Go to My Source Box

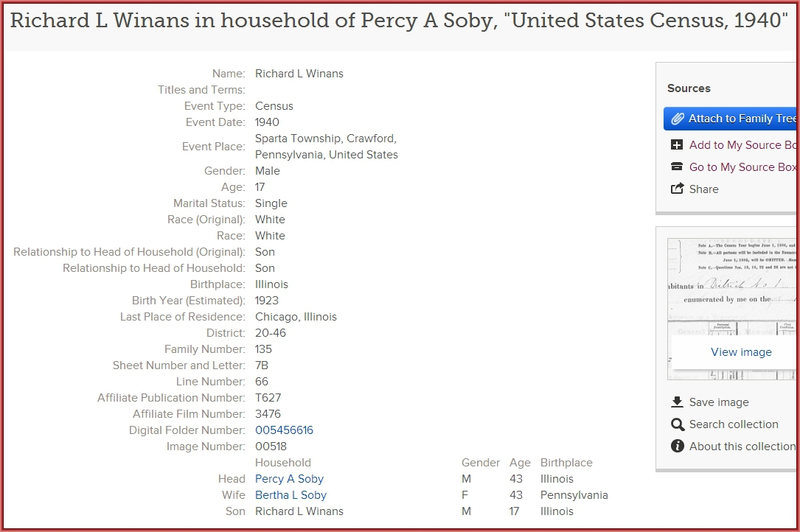(x=742, y=167)
